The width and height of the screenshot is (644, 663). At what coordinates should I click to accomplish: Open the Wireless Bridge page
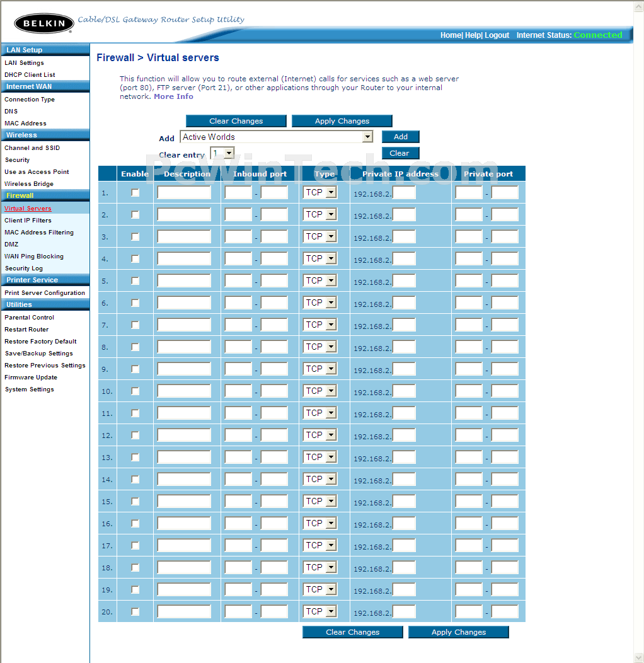click(x=29, y=184)
